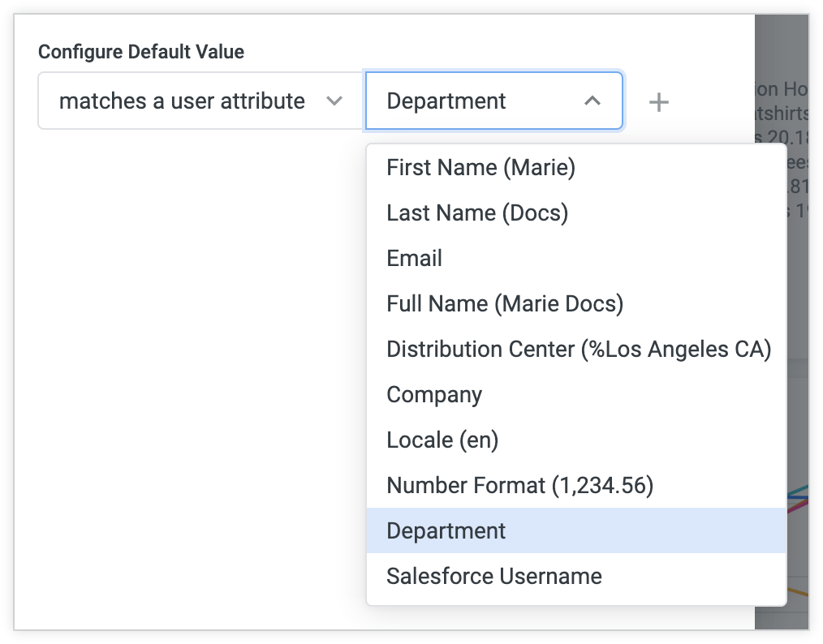Select the Company attribute option
Viewport: 823px width, 644px height.
[x=434, y=394]
